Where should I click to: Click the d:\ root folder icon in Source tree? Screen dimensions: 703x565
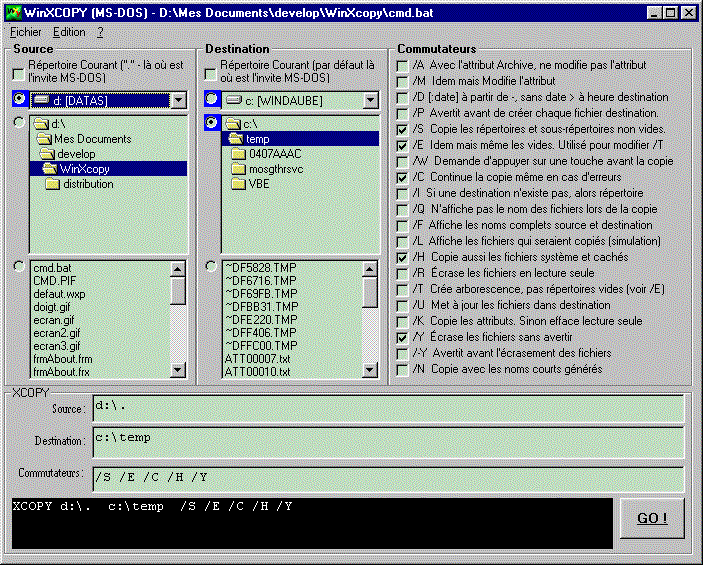(41, 123)
